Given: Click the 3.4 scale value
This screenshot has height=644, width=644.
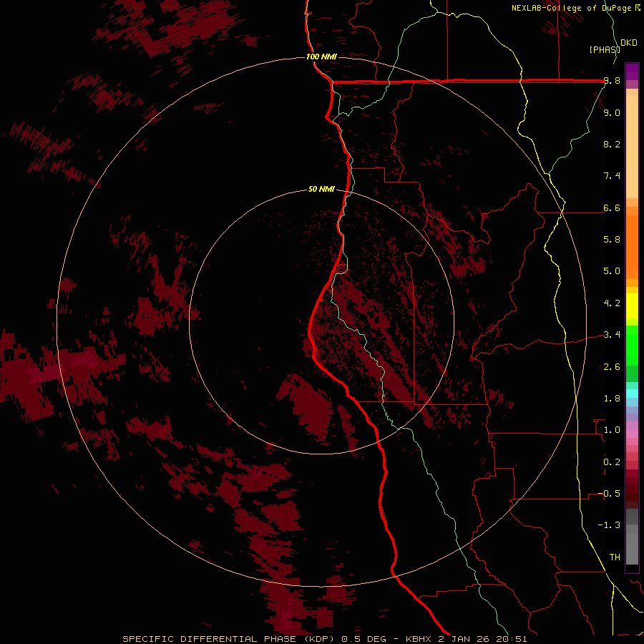Looking at the screenshot, I should pos(612,335).
